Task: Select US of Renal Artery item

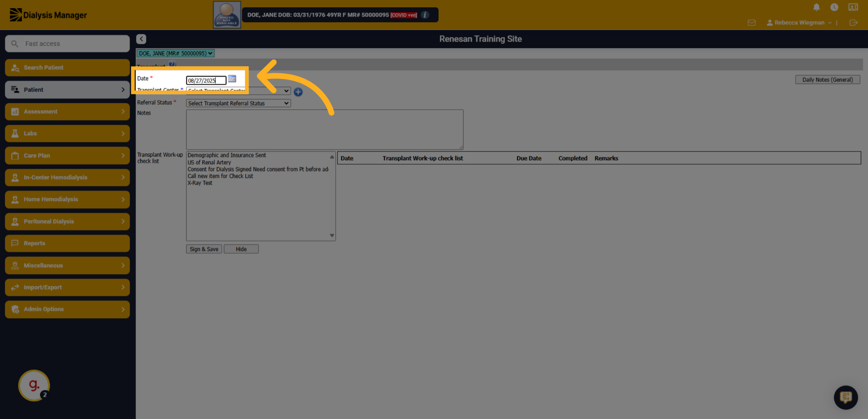Action: [209, 162]
